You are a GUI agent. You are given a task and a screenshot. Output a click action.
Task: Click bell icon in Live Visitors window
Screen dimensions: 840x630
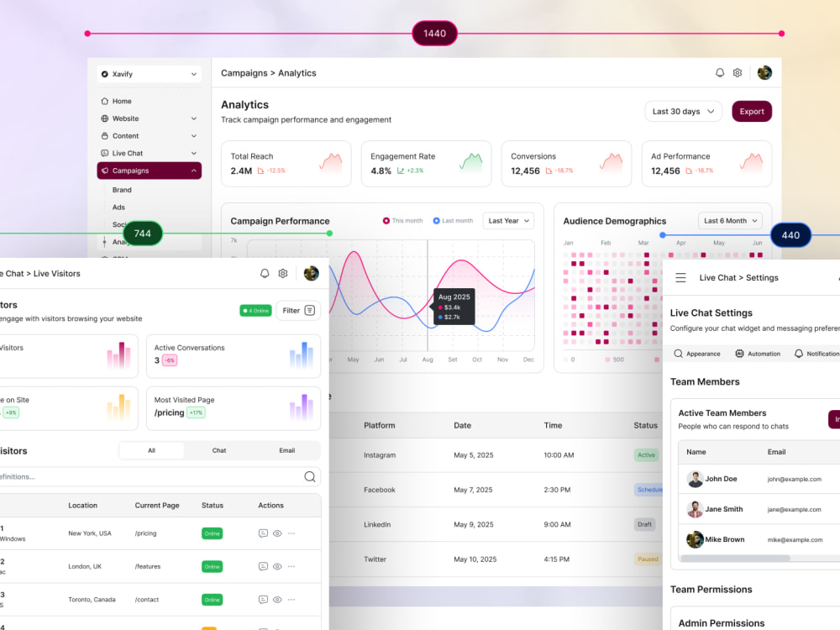pyautogui.click(x=265, y=273)
